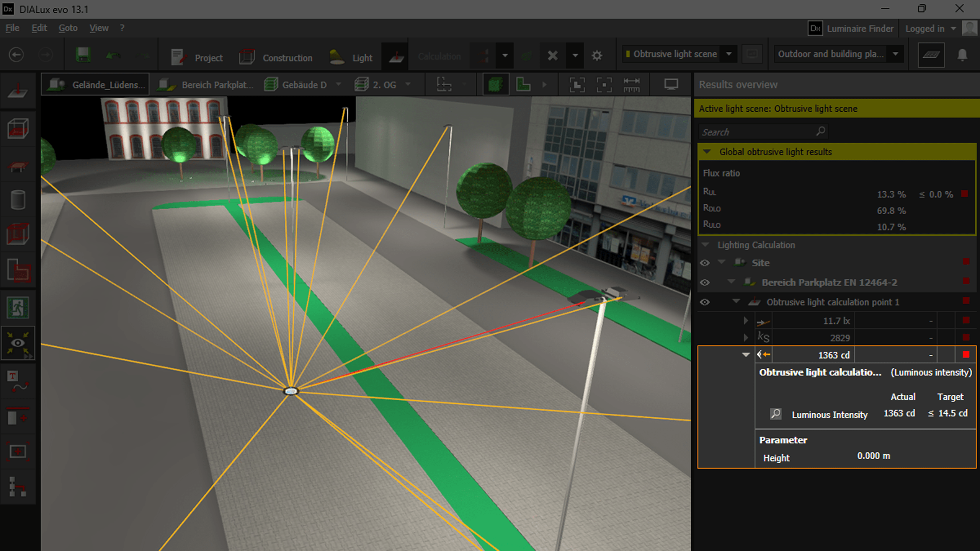Click the green save project icon
Screen dimensions: 980x551
(x=83, y=55)
